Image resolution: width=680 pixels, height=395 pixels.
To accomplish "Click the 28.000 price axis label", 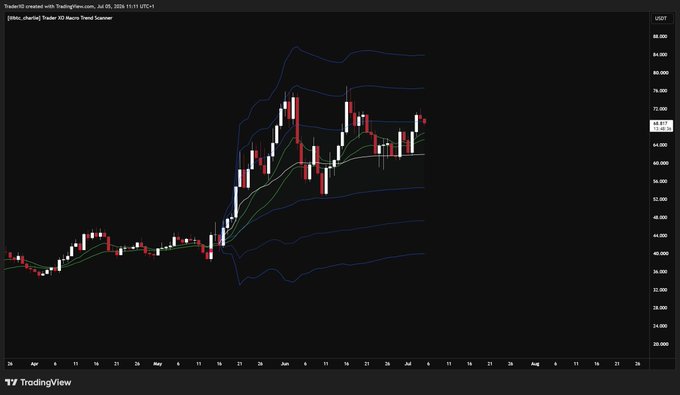I will pyautogui.click(x=660, y=308).
